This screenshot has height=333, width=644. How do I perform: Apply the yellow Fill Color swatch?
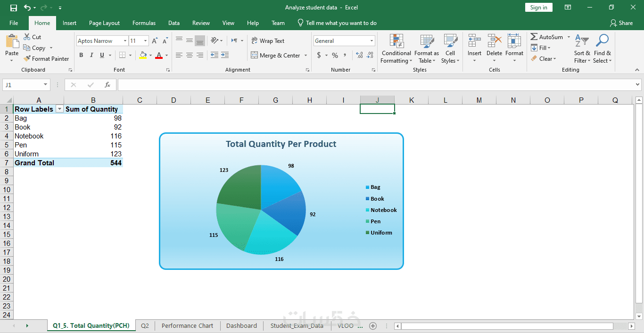pos(143,55)
